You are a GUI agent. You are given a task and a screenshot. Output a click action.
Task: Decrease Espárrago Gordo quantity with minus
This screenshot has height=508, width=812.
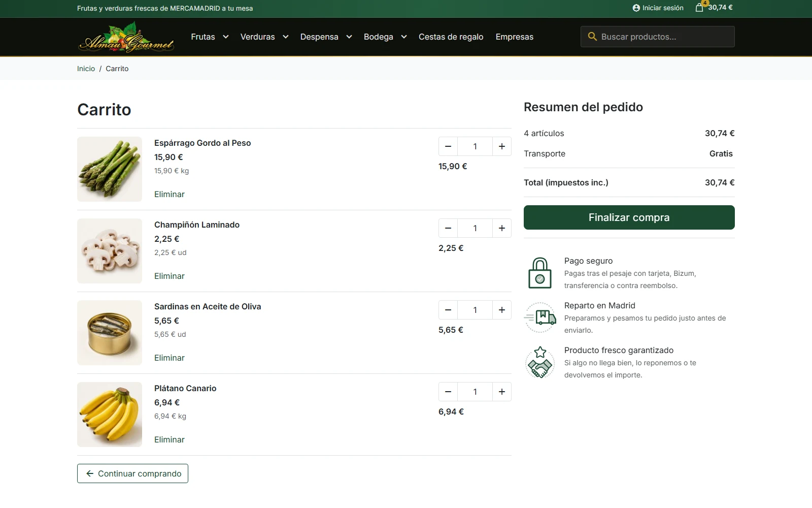pos(448,146)
